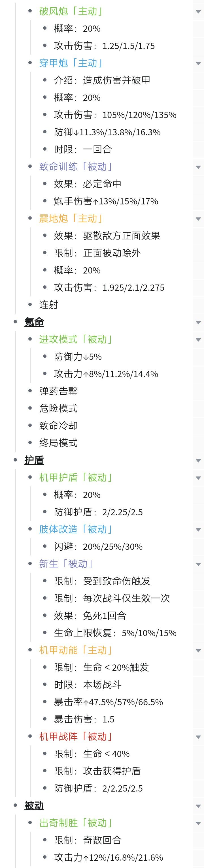Open the underlined 被动 heading
The width and height of the screenshot is (204, 868).
click(x=34, y=805)
